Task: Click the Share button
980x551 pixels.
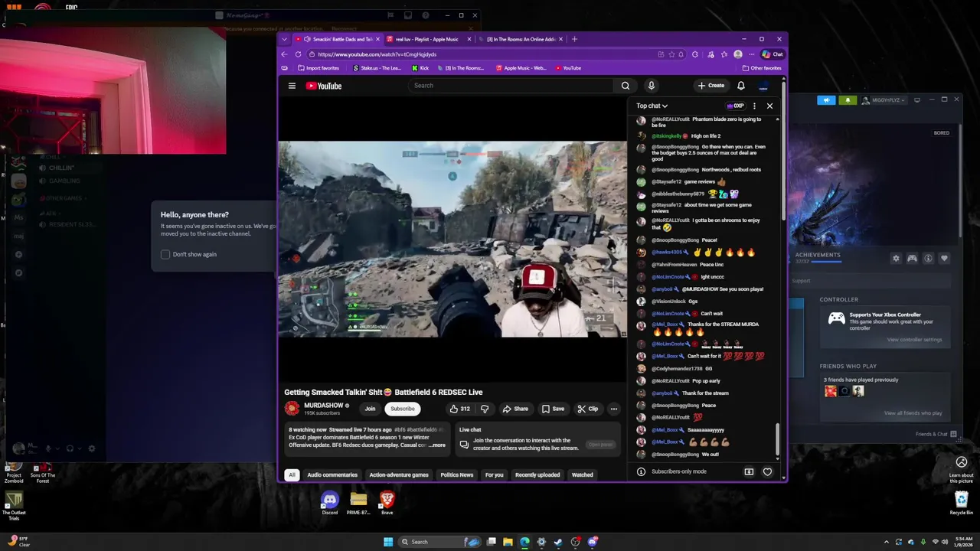Action: coord(515,409)
